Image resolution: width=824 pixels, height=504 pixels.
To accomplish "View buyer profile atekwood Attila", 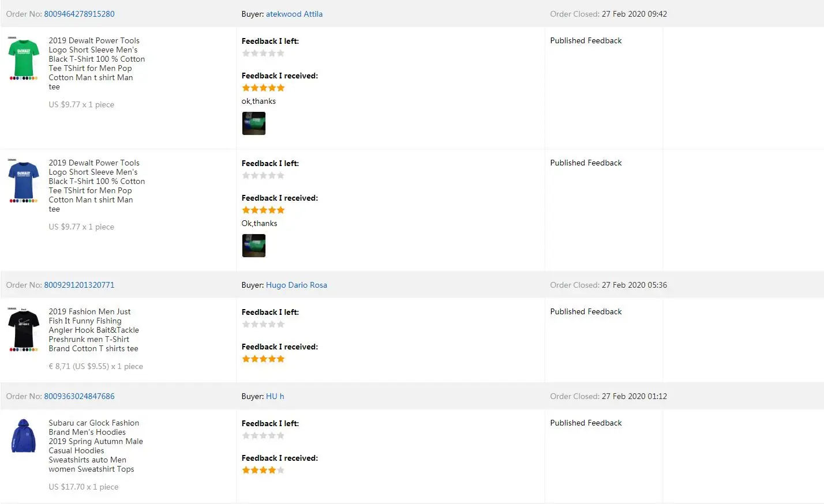I will (x=294, y=14).
